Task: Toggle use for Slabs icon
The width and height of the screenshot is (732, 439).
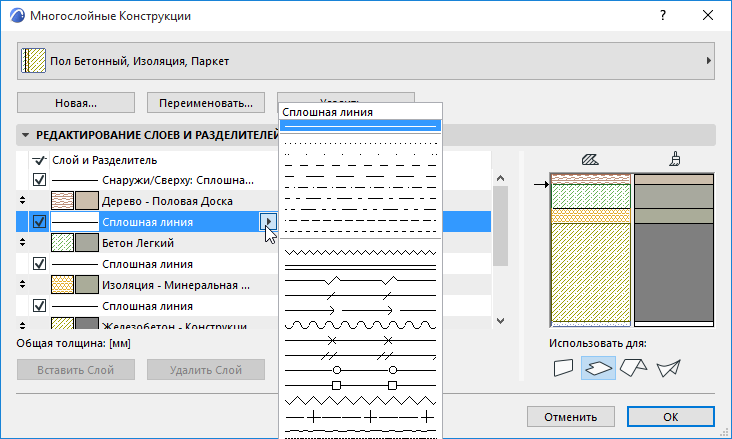Action: click(x=599, y=369)
